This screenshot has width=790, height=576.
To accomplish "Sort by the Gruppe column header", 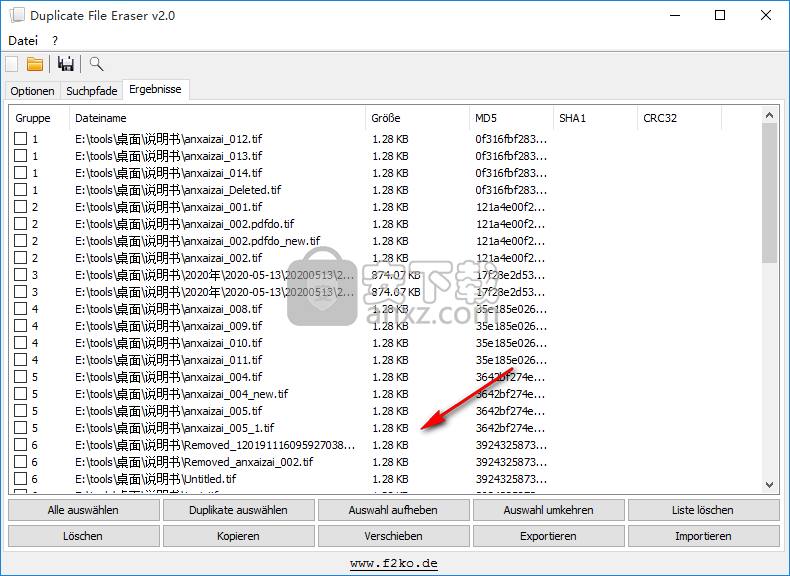I will pyautogui.click(x=39, y=118).
